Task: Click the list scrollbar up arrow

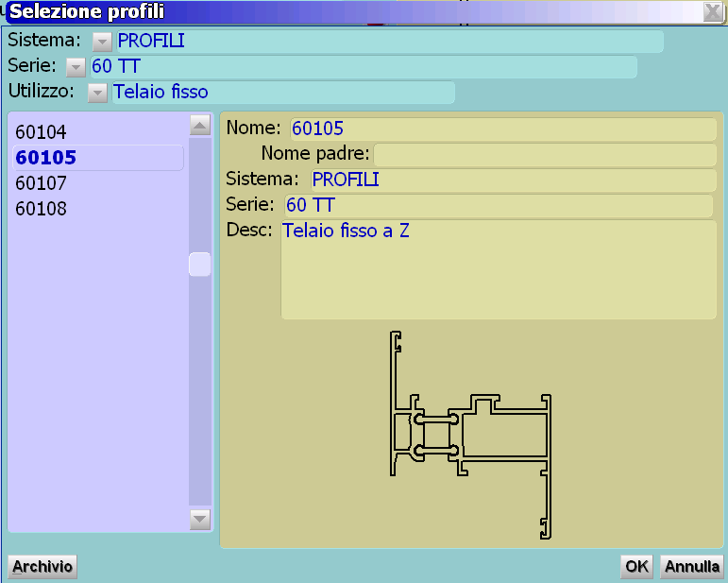Action: coord(200,126)
